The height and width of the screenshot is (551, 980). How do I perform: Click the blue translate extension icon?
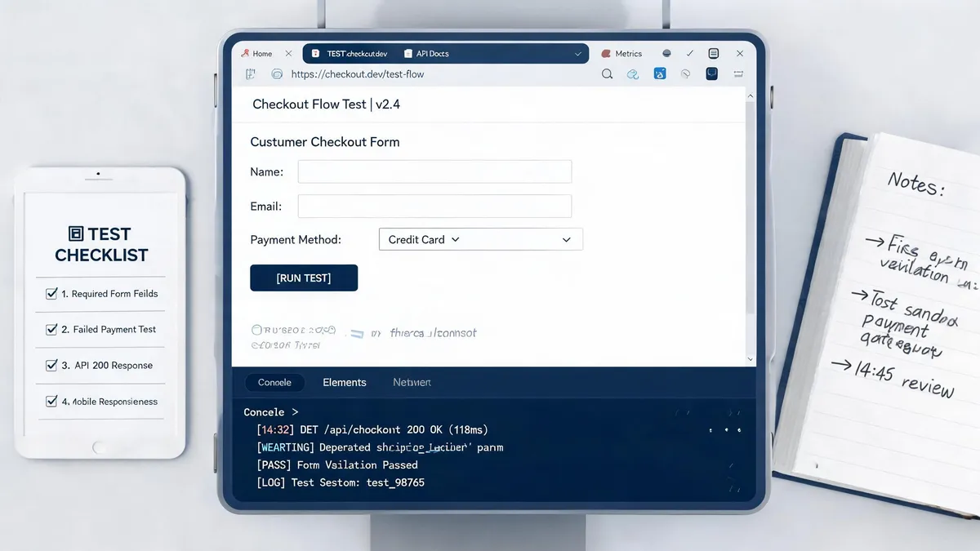[660, 74]
